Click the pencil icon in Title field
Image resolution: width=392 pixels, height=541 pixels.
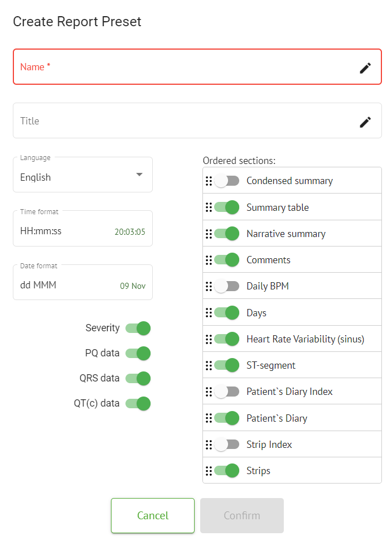pos(365,122)
